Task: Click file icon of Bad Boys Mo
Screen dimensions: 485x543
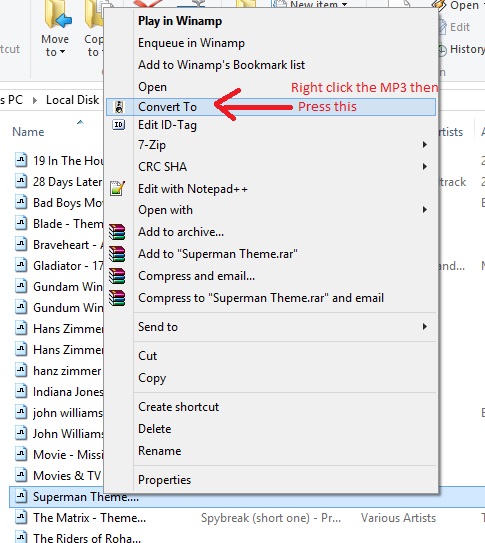Action: [21, 202]
